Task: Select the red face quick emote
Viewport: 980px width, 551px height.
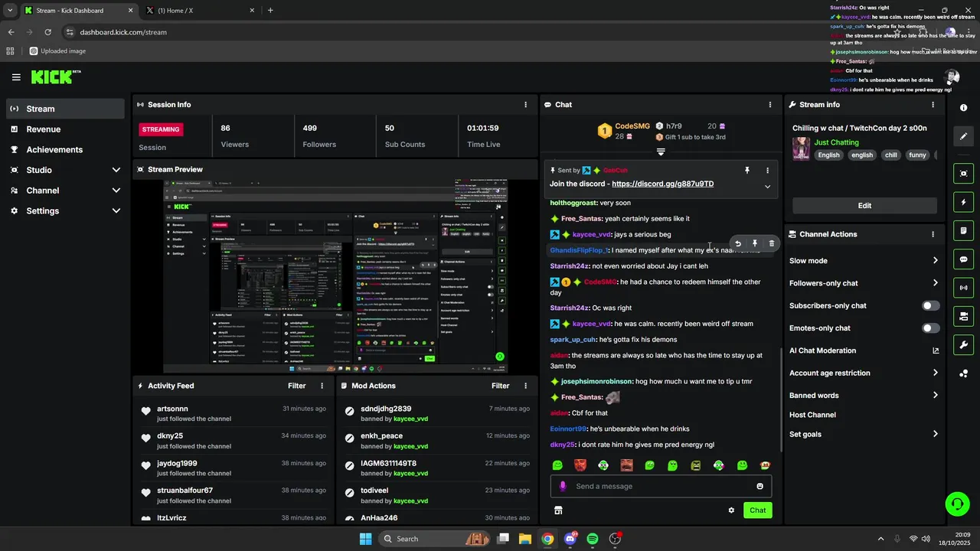Action: click(x=580, y=465)
